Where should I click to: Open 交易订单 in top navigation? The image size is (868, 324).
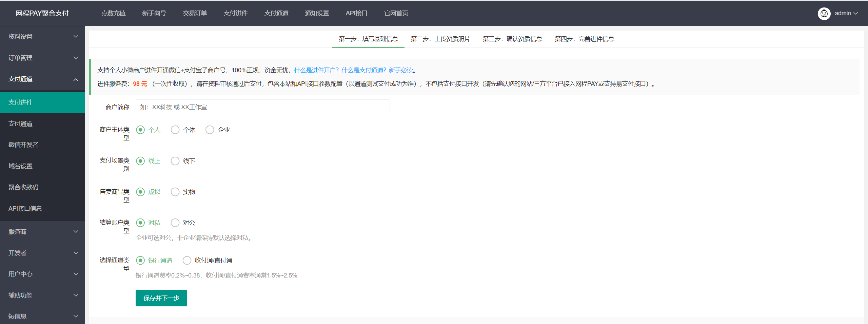point(195,13)
